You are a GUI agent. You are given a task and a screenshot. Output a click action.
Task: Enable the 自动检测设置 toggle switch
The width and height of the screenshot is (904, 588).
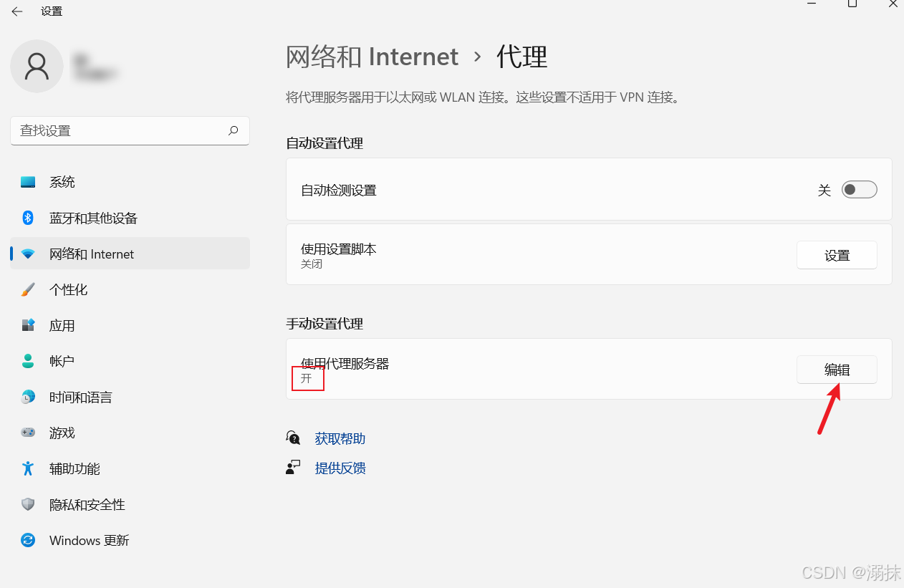click(858, 189)
